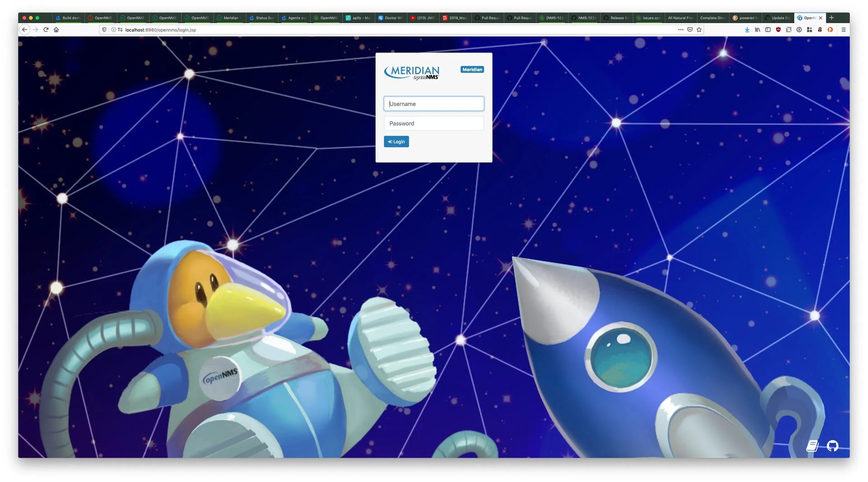Switch to the Release tab
Viewport: 868px width, 482px height.
point(616,18)
